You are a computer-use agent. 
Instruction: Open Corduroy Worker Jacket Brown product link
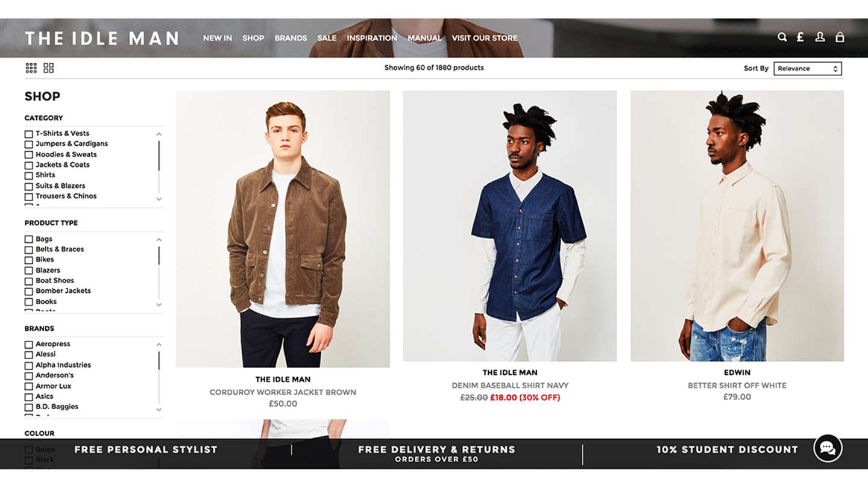tap(283, 392)
